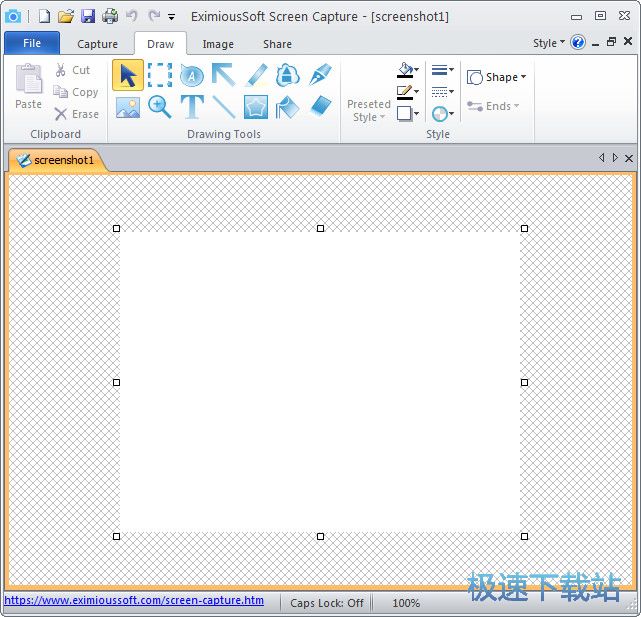This screenshot has height=617, width=641.
Task: Open the Shape dropdown in Style group
Action: point(497,77)
